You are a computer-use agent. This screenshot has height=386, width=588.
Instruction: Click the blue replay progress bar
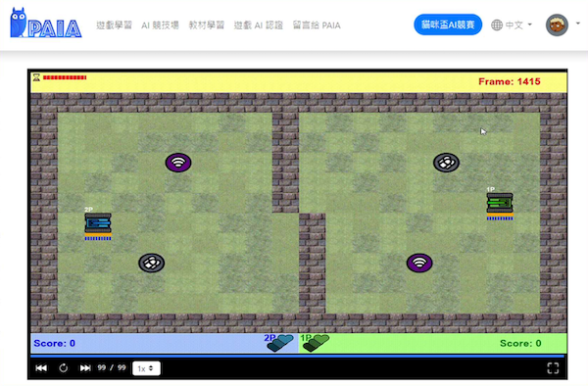[297, 356]
